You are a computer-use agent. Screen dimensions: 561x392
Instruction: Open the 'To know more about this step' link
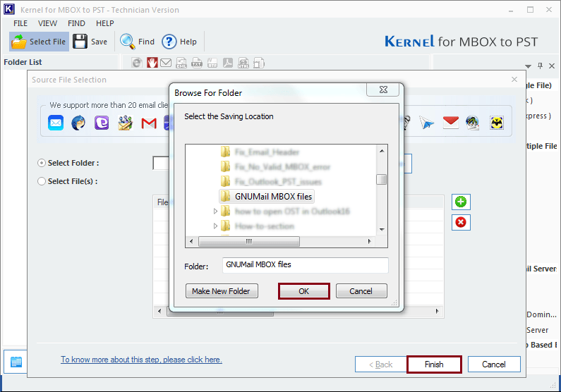(x=141, y=360)
